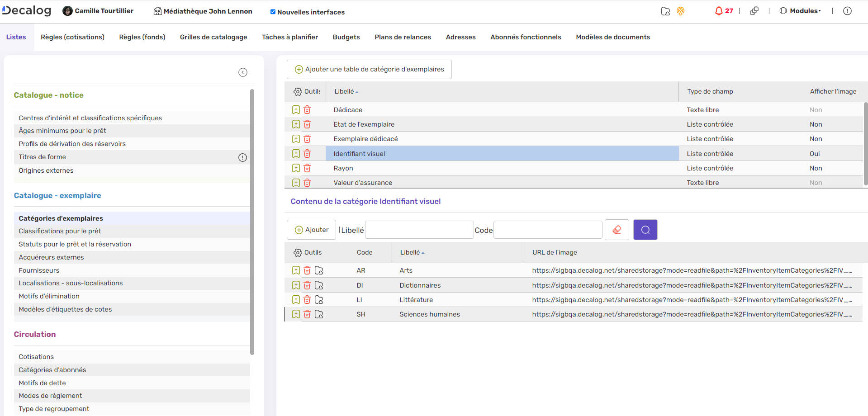This screenshot has height=416, width=868.
Task: Click the eraser icon to clear filters
Action: coord(617,230)
